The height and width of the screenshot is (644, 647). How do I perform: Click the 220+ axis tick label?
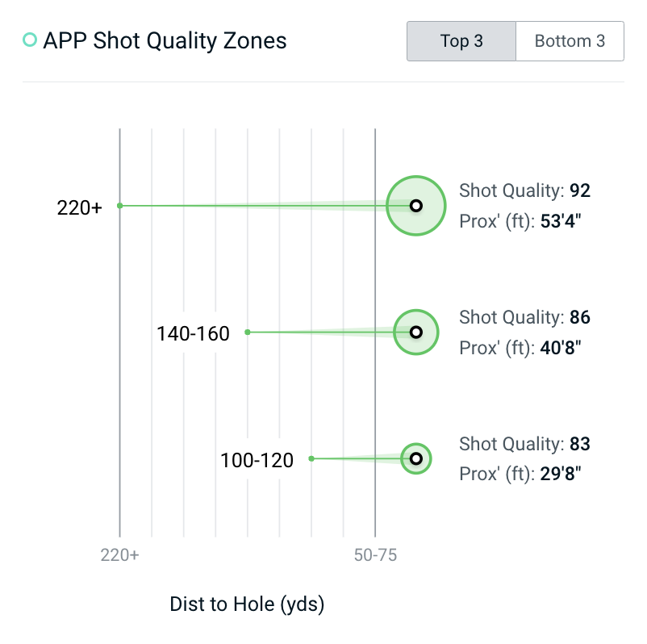pyautogui.click(x=119, y=556)
